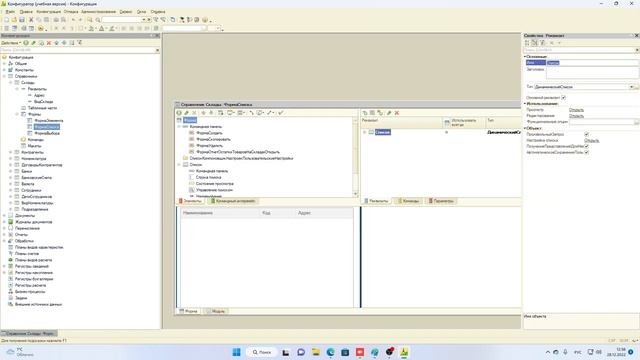Open the Действия dropdown menu
The image size is (640, 360).
tap(11, 43)
